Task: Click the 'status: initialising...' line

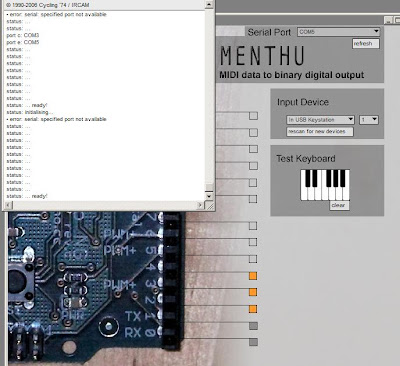Action: (30, 112)
